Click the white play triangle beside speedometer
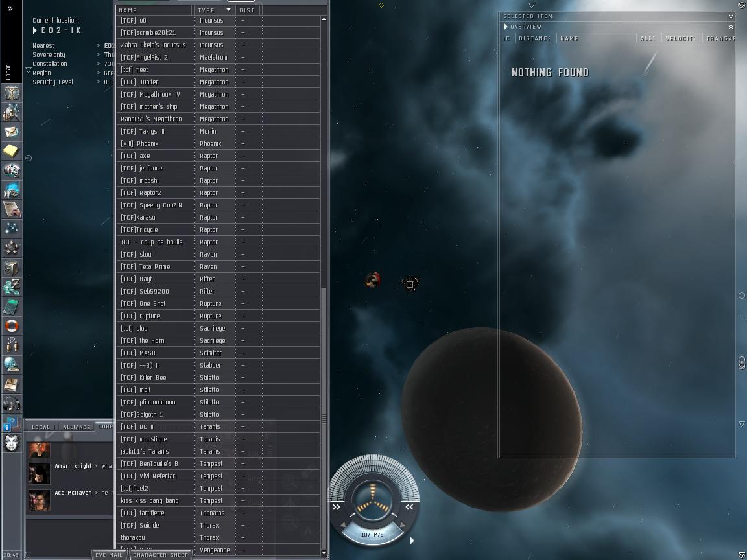Image resolution: width=747 pixels, height=560 pixels. click(412, 541)
